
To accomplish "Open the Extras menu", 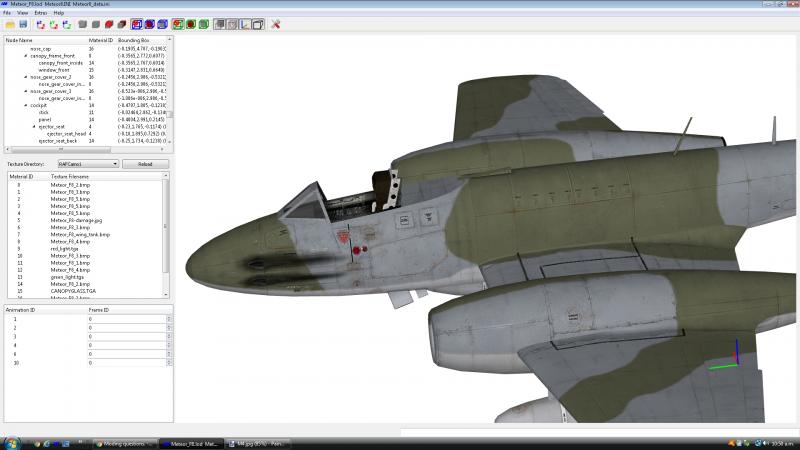I will [x=40, y=13].
